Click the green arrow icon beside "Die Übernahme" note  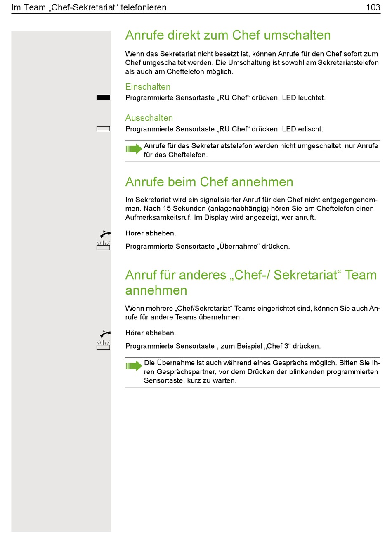click(x=134, y=366)
